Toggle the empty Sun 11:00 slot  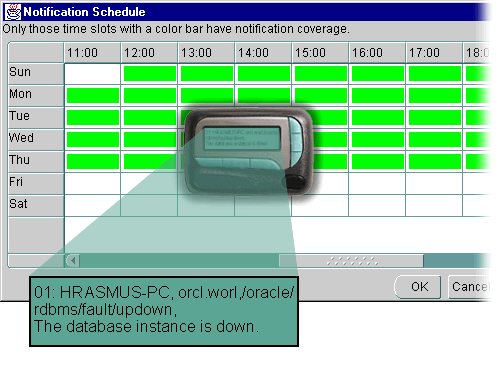[93, 74]
